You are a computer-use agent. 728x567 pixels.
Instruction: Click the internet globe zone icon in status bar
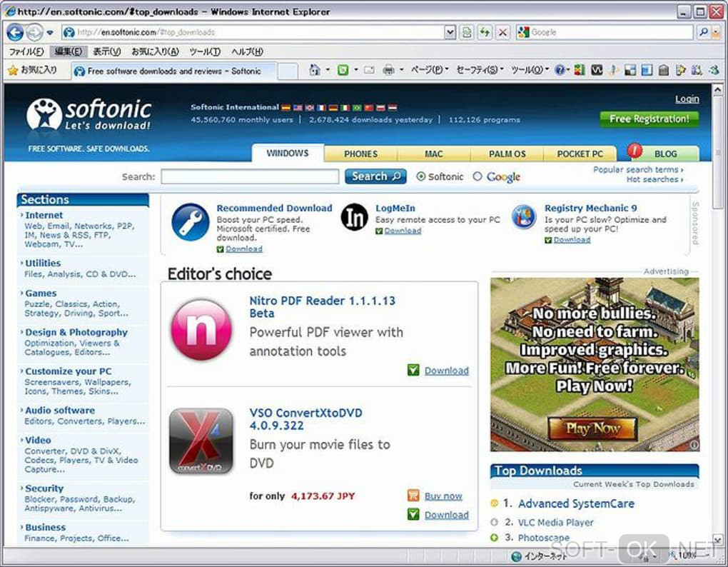click(516, 556)
